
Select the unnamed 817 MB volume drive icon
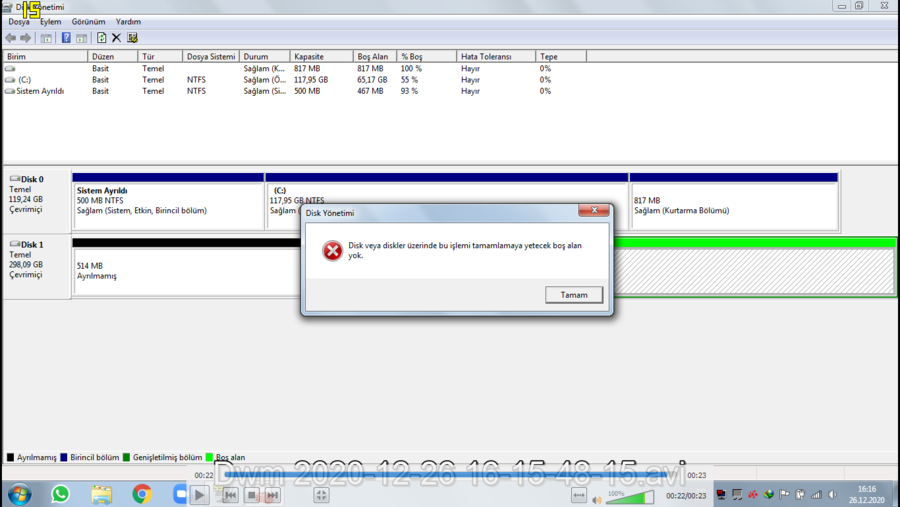[10, 68]
